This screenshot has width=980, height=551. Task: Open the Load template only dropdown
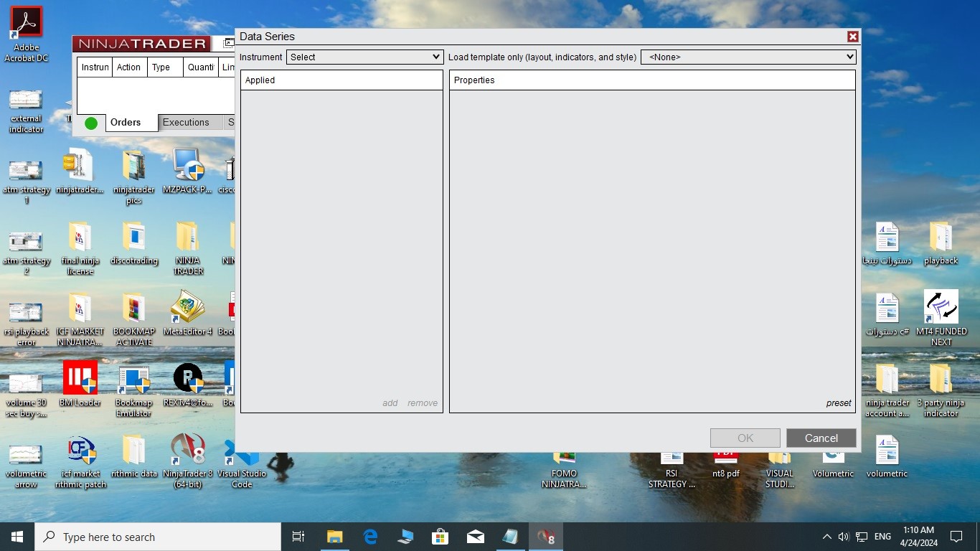tap(748, 57)
